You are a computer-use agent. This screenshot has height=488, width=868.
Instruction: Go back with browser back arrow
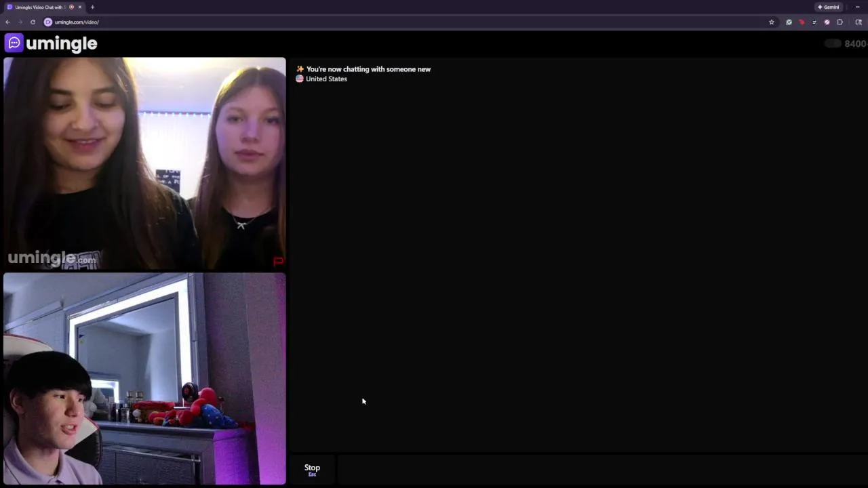point(7,22)
